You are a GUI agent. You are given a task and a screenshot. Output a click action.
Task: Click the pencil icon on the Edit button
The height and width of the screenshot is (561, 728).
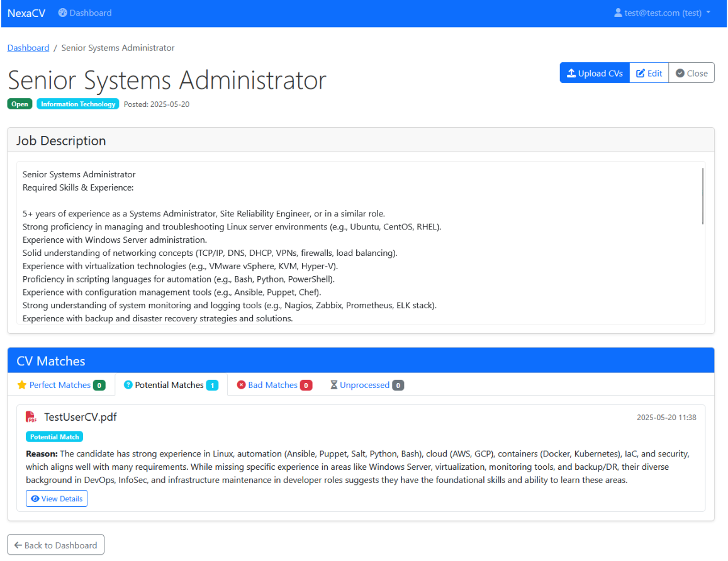641,72
